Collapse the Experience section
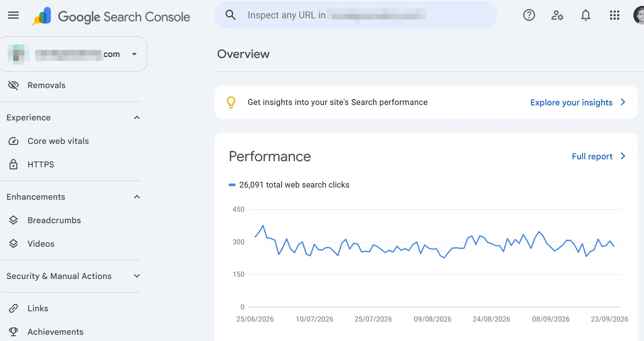The image size is (644, 341). click(x=137, y=117)
